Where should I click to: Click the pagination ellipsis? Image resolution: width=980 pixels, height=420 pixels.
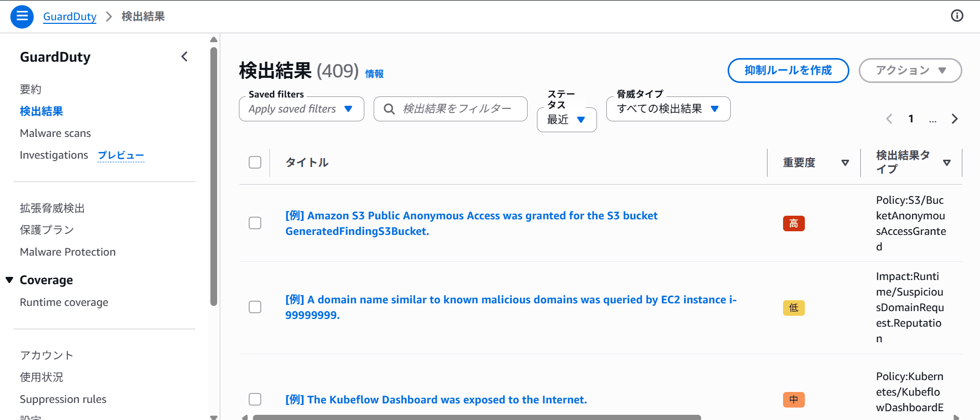933,120
